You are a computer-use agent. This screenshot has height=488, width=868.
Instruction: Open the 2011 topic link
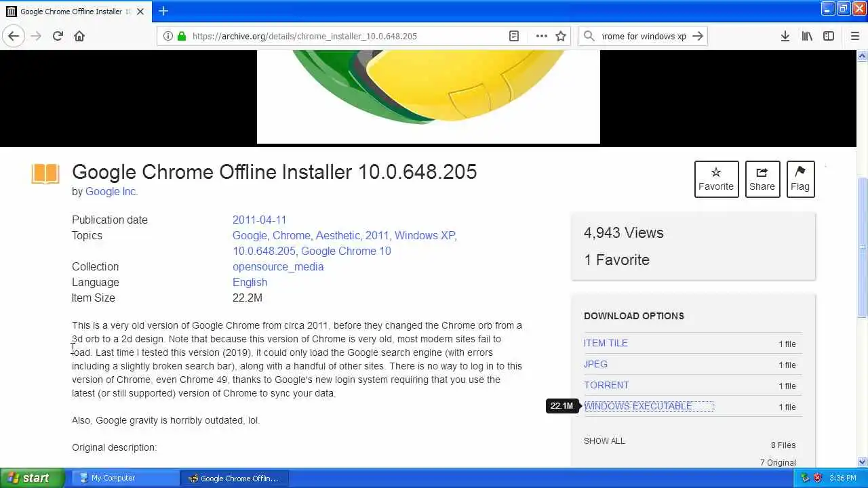pyautogui.click(x=377, y=235)
